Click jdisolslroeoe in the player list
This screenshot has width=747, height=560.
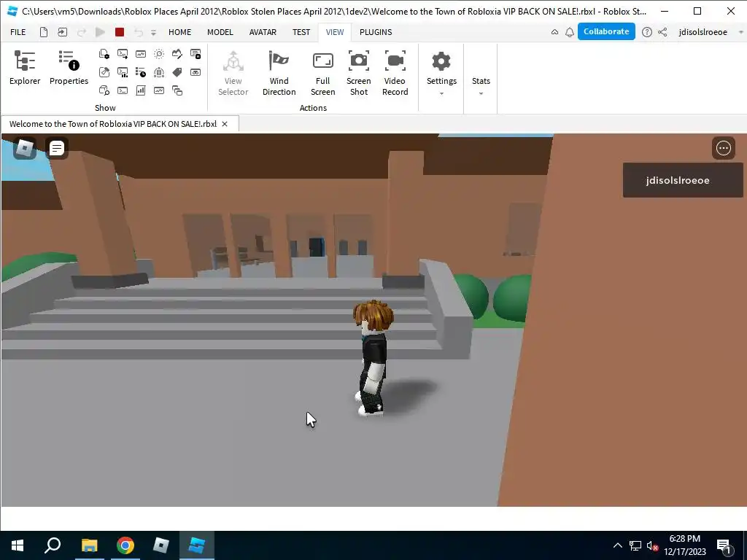tap(682, 180)
